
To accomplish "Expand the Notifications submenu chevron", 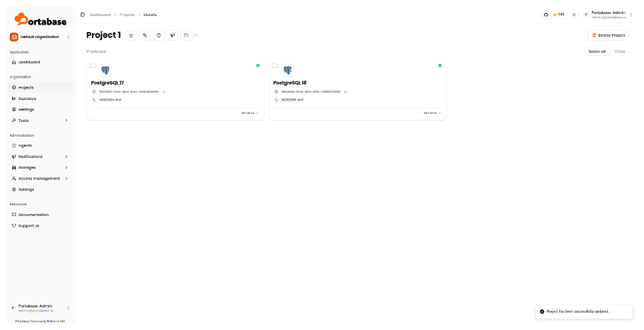I will point(67,157).
